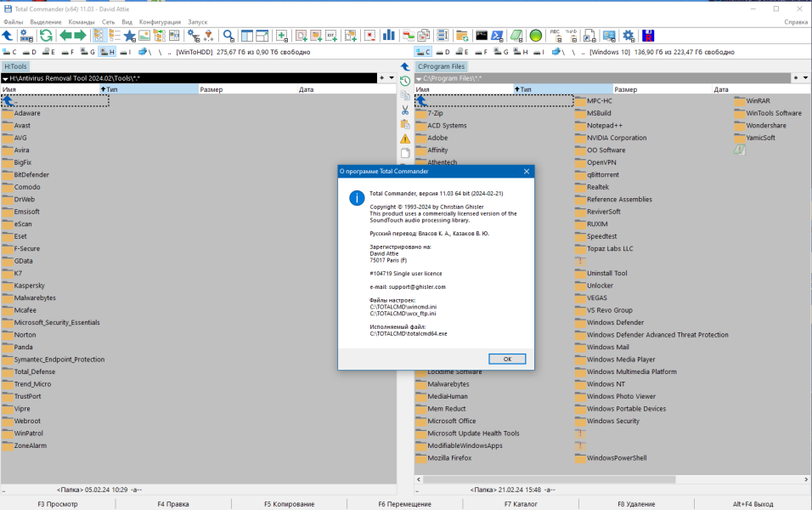Toggle the brief view mode toolbar button
The image size is (812, 510).
[x=99, y=35]
